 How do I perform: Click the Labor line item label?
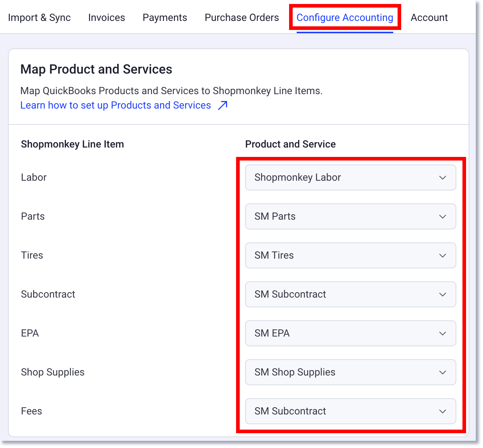34,177
